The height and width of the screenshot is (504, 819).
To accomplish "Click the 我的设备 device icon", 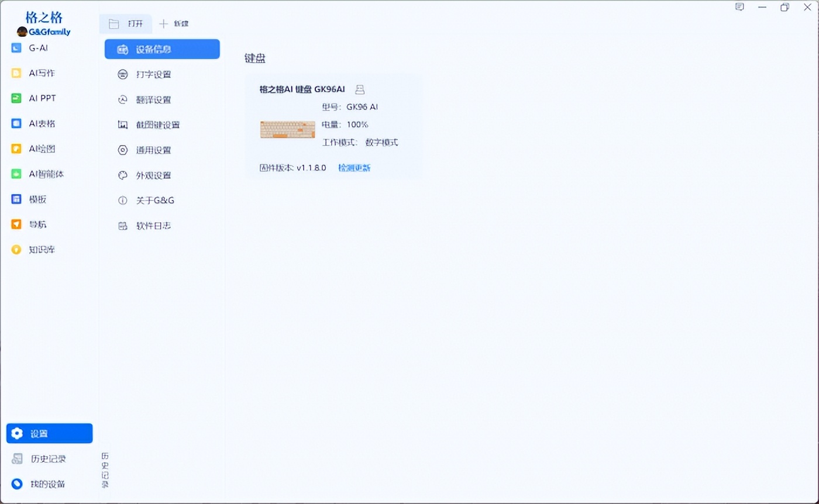I will [17, 484].
